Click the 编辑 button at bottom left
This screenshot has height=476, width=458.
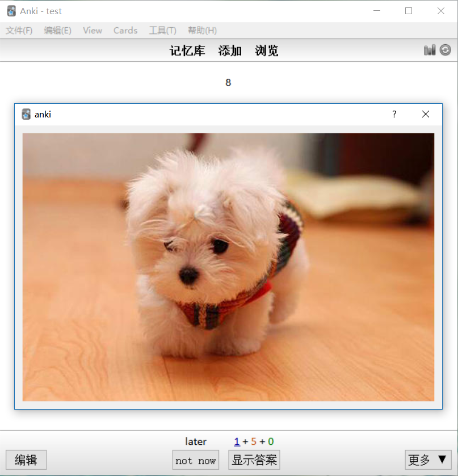pos(26,460)
